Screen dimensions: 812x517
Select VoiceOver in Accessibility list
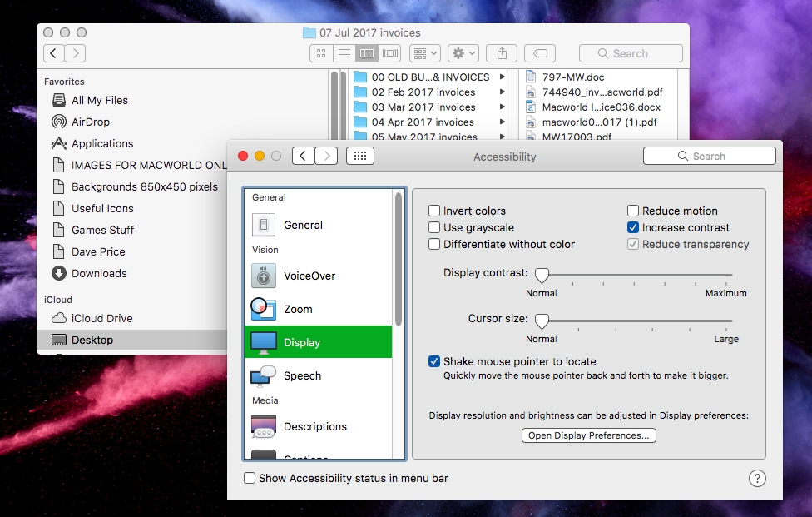pyautogui.click(x=309, y=276)
